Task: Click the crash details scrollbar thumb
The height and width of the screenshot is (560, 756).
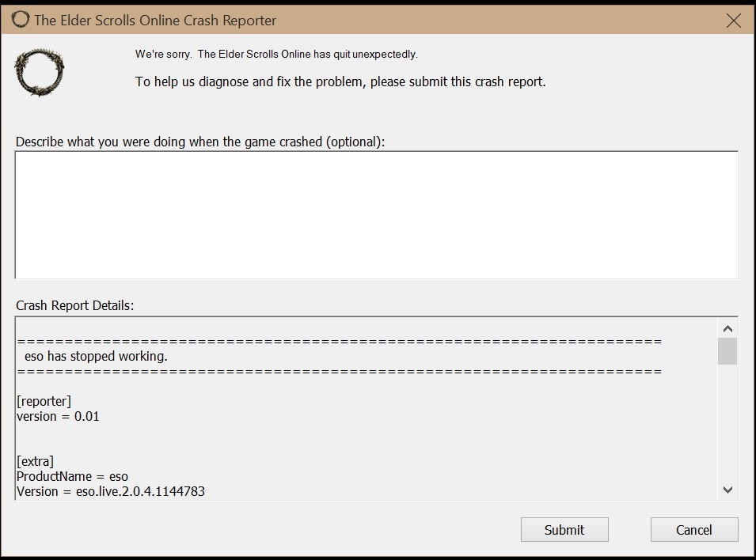Action: (728, 351)
